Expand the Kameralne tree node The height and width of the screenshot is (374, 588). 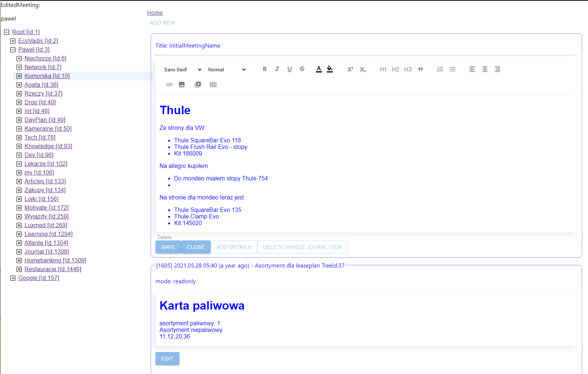point(19,129)
